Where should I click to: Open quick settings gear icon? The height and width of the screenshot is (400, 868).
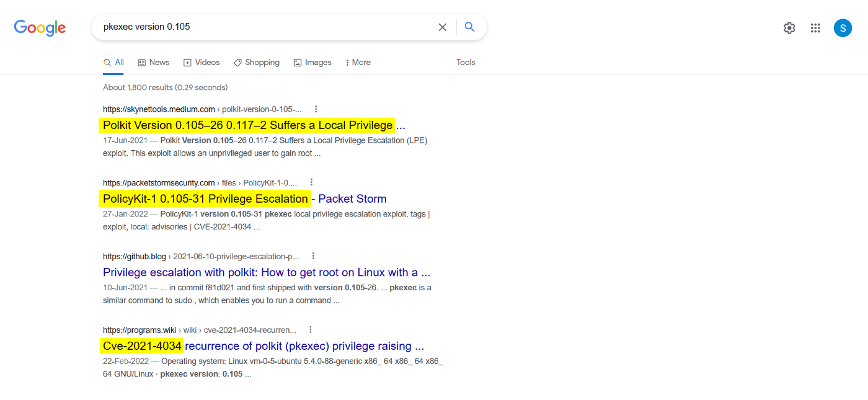(789, 27)
